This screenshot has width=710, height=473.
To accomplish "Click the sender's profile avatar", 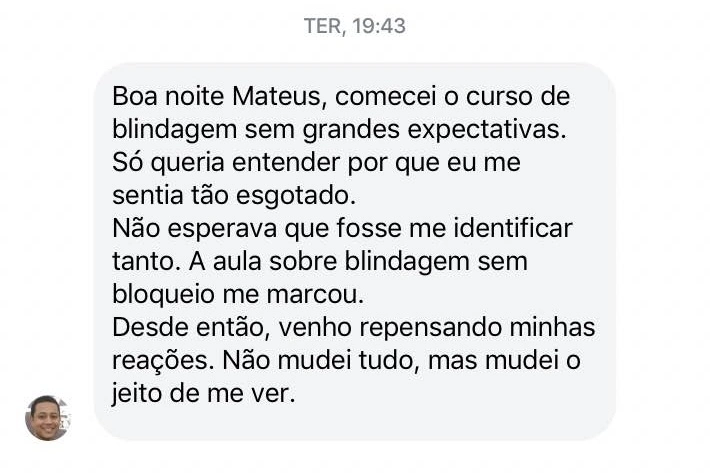I will click(x=46, y=417).
